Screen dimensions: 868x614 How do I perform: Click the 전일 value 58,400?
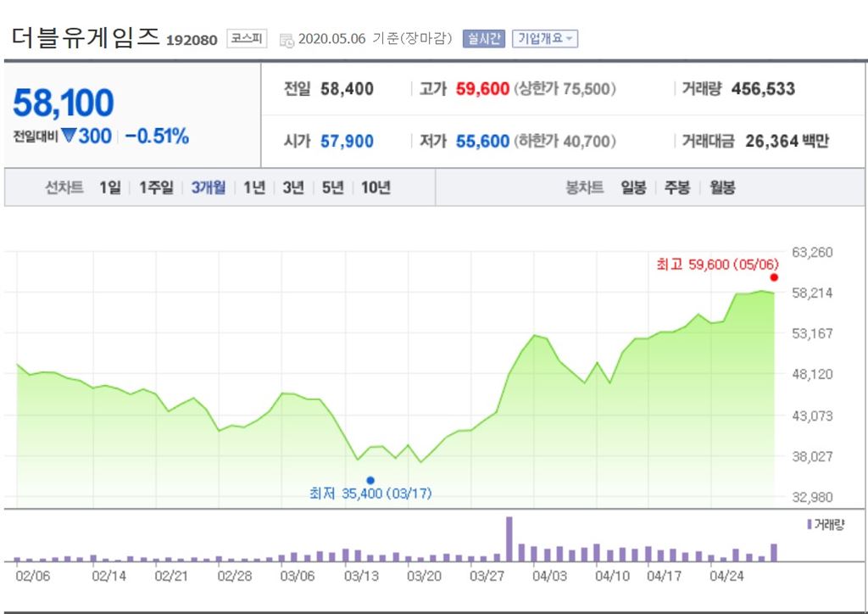[347, 88]
